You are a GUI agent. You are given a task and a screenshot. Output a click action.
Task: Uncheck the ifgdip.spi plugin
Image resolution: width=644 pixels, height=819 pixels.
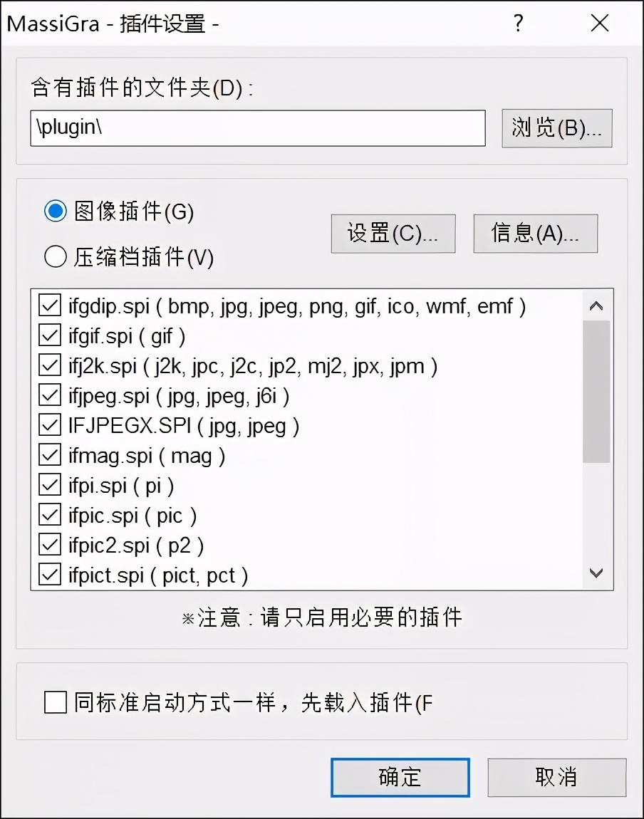[x=48, y=306]
